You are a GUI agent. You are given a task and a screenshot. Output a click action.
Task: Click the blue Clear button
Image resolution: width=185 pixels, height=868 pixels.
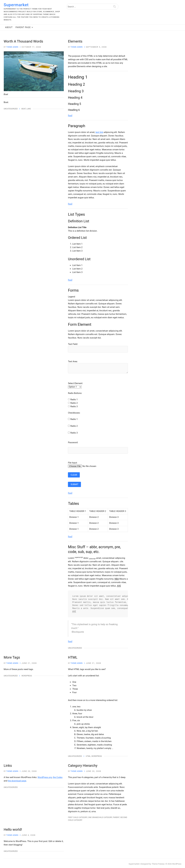[74, 475]
